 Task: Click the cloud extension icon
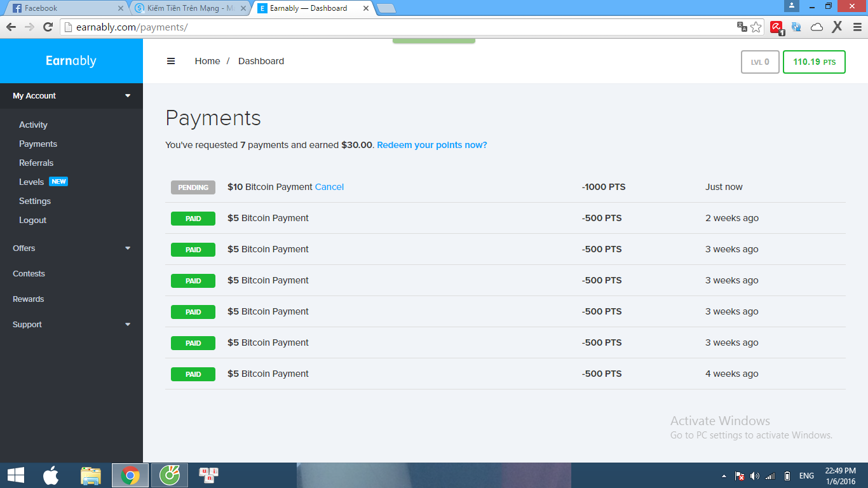click(817, 27)
